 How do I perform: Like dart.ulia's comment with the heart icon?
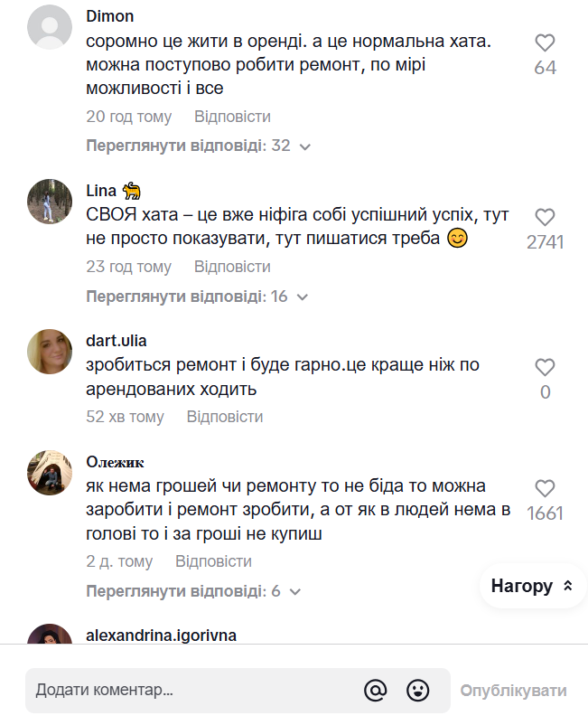tap(545, 367)
